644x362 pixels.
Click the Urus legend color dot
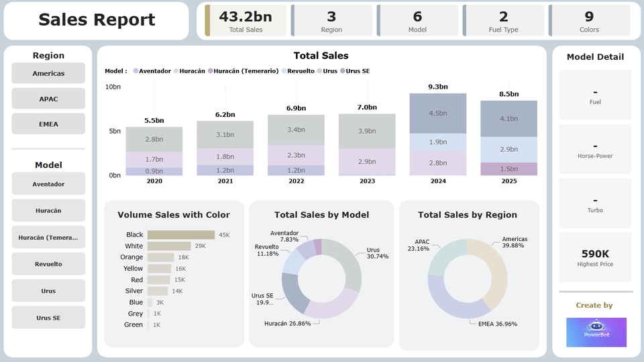pyautogui.click(x=319, y=71)
